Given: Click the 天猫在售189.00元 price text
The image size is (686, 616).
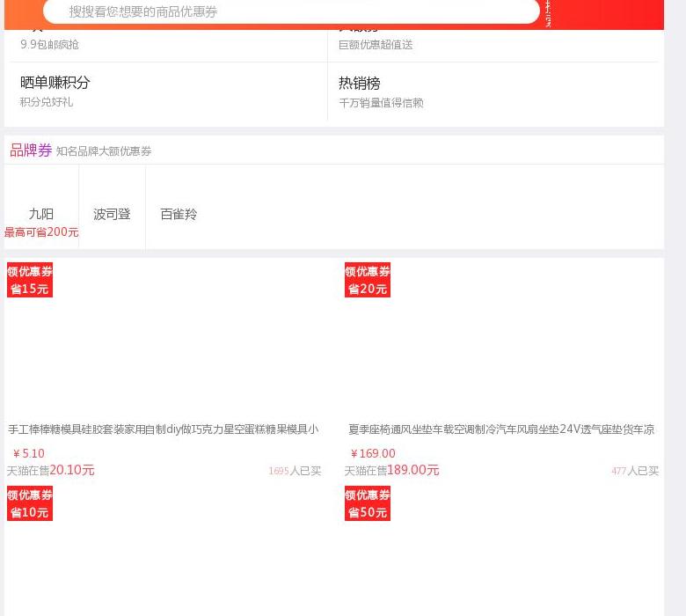Looking at the screenshot, I should click(391, 470).
